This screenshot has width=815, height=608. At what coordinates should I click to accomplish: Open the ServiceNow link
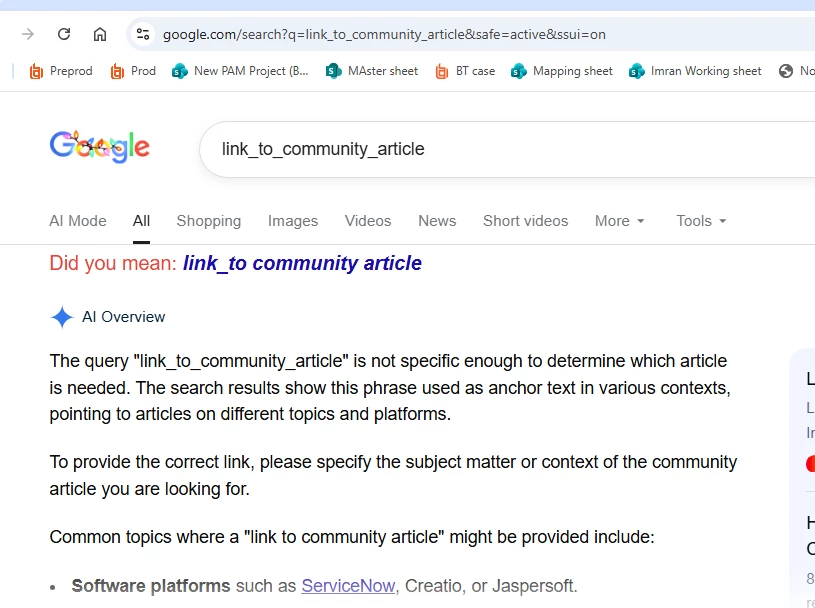[348, 586]
